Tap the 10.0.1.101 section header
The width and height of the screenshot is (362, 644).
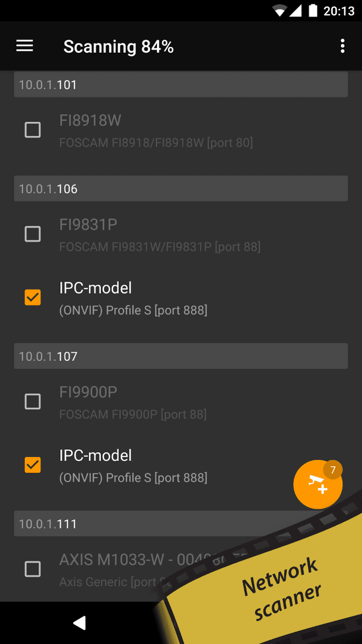coord(181,85)
